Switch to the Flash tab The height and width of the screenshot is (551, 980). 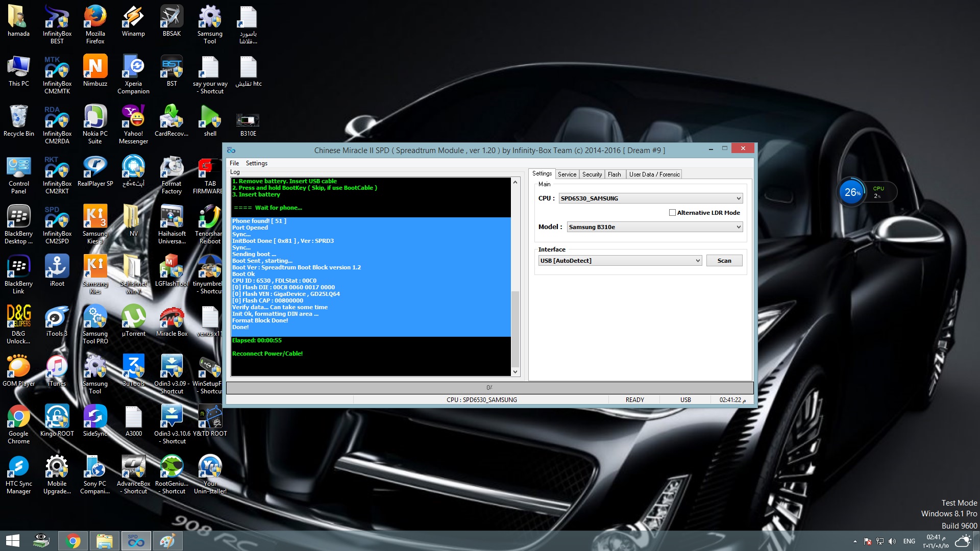coord(614,174)
